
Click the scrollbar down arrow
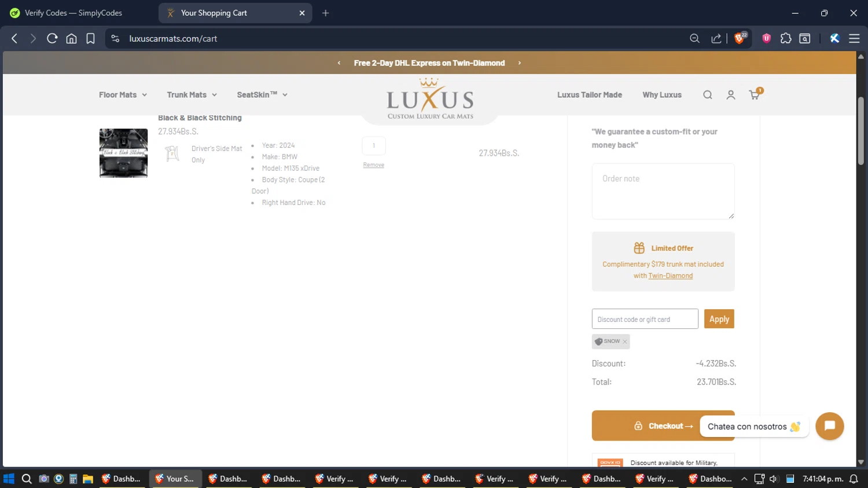click(x=860, y=462)
